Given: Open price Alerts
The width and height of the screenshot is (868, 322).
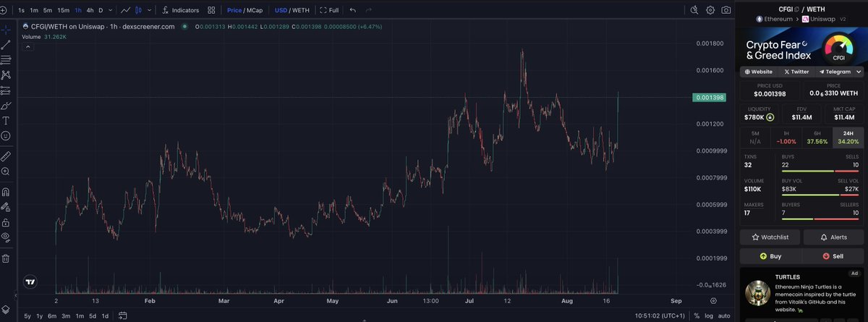Looking at the screenshot, I should tap(833, 237).
